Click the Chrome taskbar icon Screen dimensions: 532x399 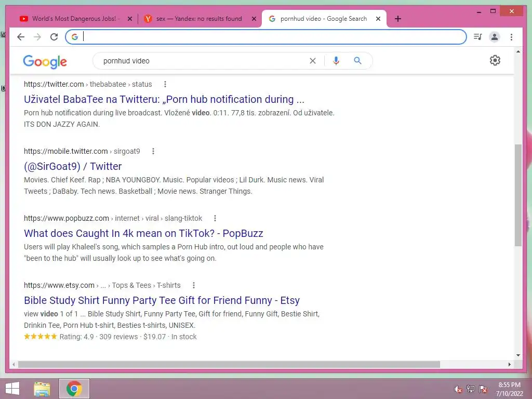(x=74, y=389)
